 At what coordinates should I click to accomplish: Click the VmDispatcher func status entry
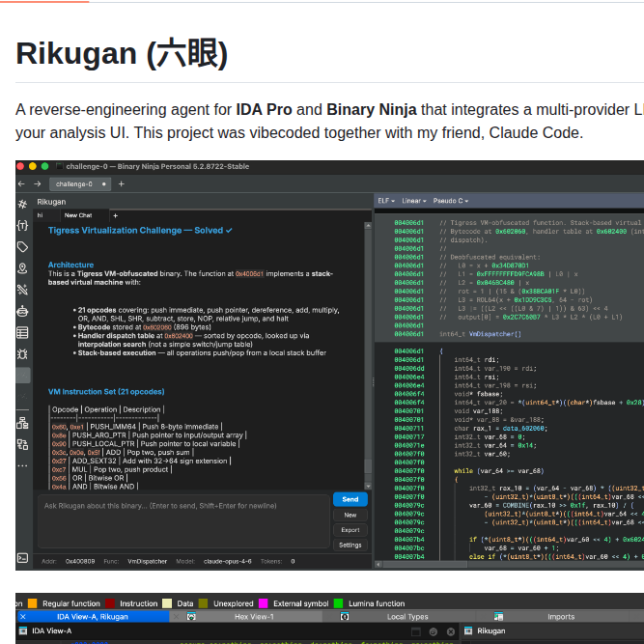(x=147, y=561)
